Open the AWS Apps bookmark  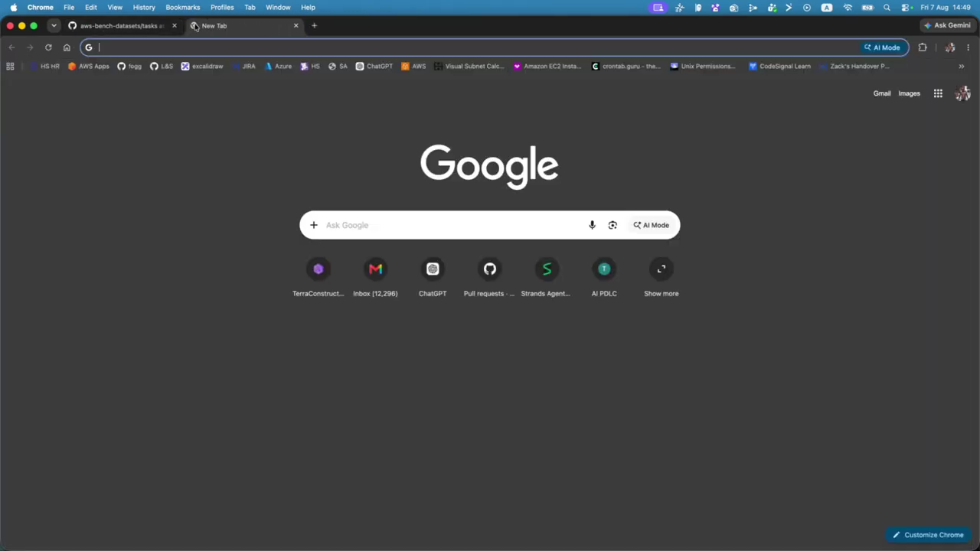click(89, 67)
